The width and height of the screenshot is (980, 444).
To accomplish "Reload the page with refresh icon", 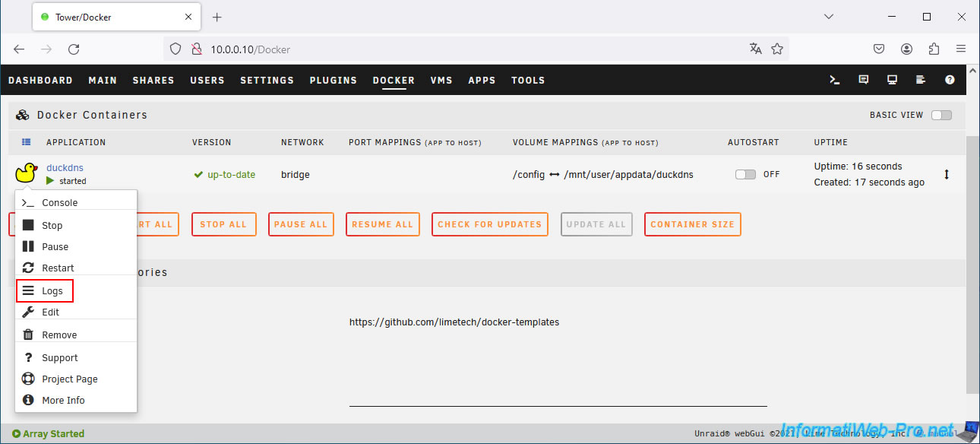I will tap(74, 49).
